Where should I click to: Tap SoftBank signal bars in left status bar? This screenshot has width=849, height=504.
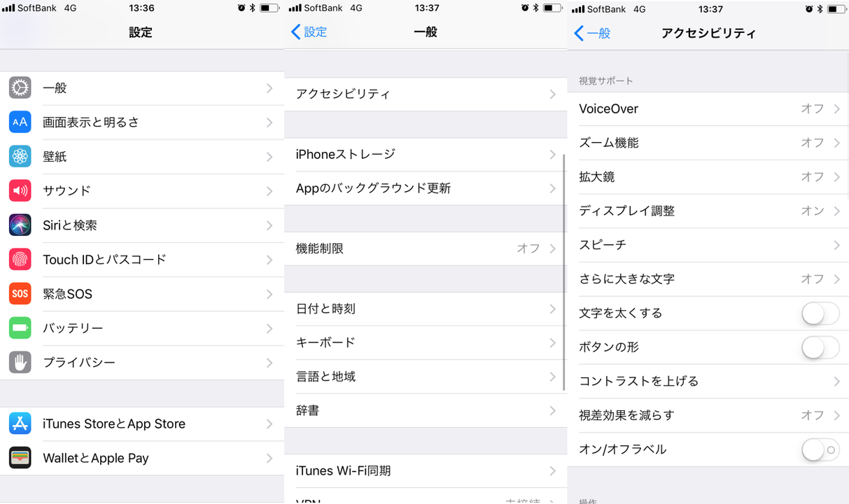click(x=8, y=8)
